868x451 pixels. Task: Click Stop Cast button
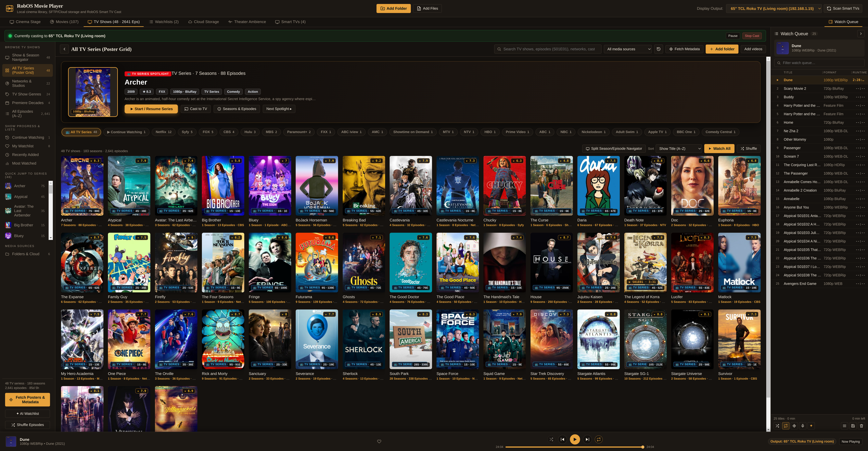(752, 36)
